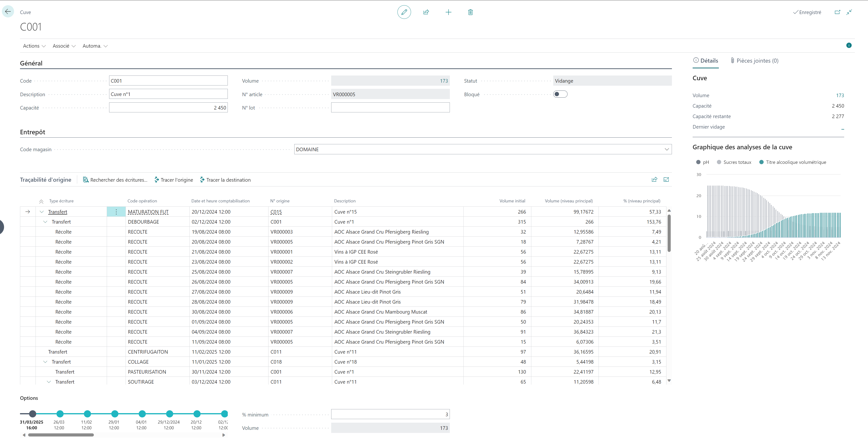Image resolution: width=868 pixels, height=441 pixels.
Task: Collapse the MATURATION FUT Transfert row
Action: coord(42,212)
